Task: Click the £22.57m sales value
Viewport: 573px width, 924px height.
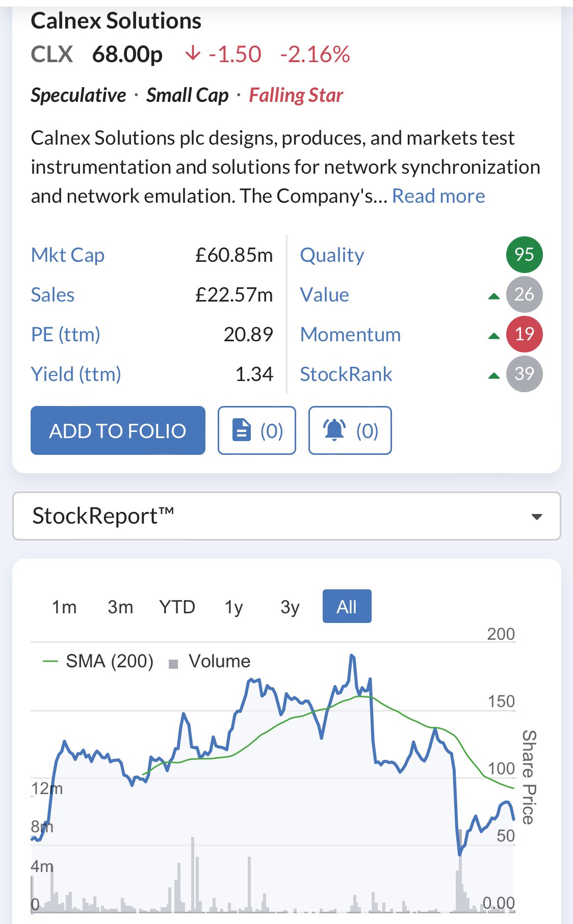Action: (x=234, y=294)
